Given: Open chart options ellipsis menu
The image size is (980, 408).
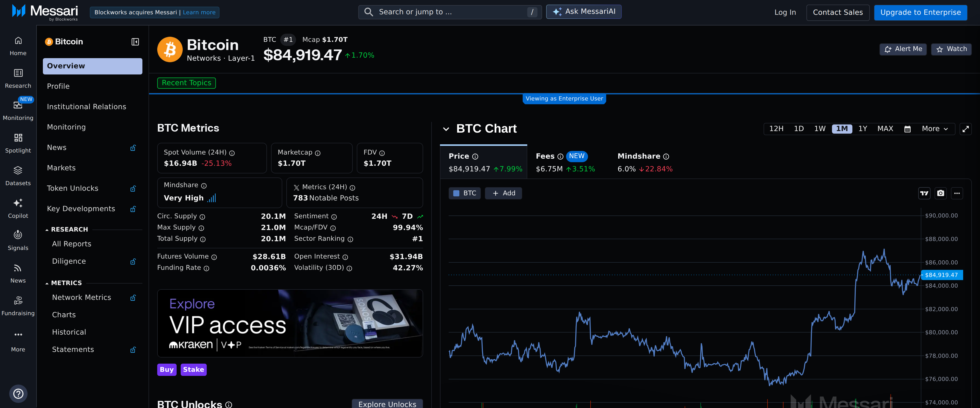Looking at the screenshot, I should pos(957,193).
